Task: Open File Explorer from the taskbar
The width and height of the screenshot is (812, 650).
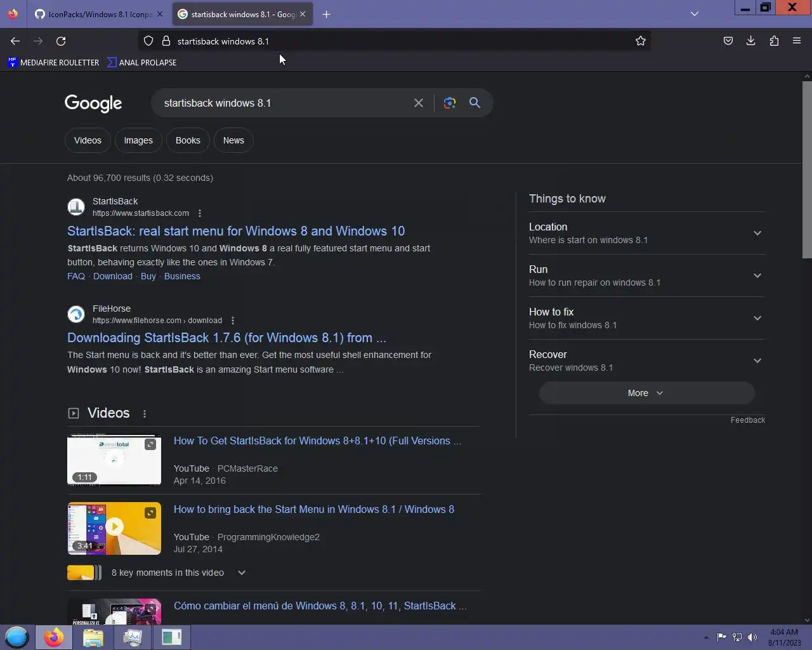Action: coord(93,637)
